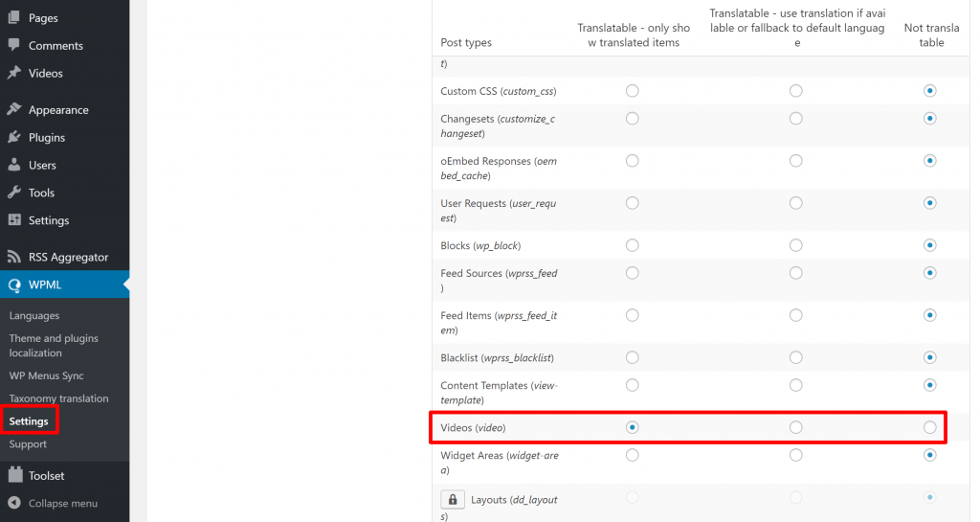
Task: Click the RSS Aggregator feed icon
Action: click(13, 257)
